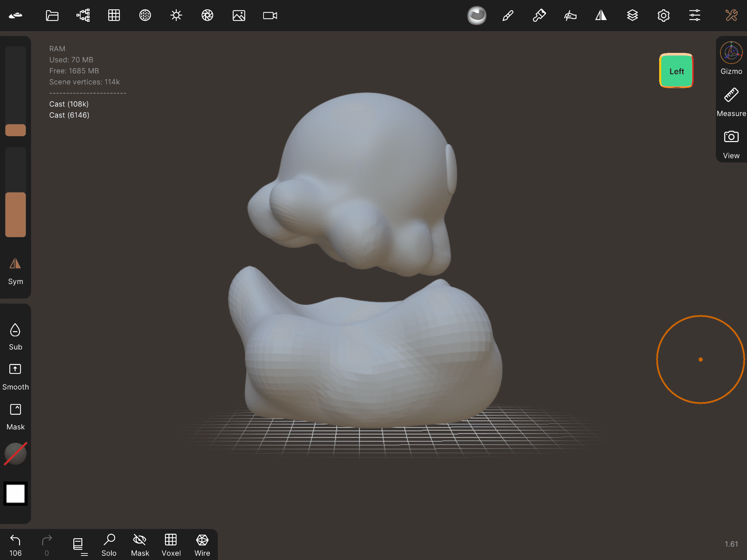Screen dimensions: 747x560
Task: Open the Symmetry settings in top bar
Action: [x=601, y=16]
